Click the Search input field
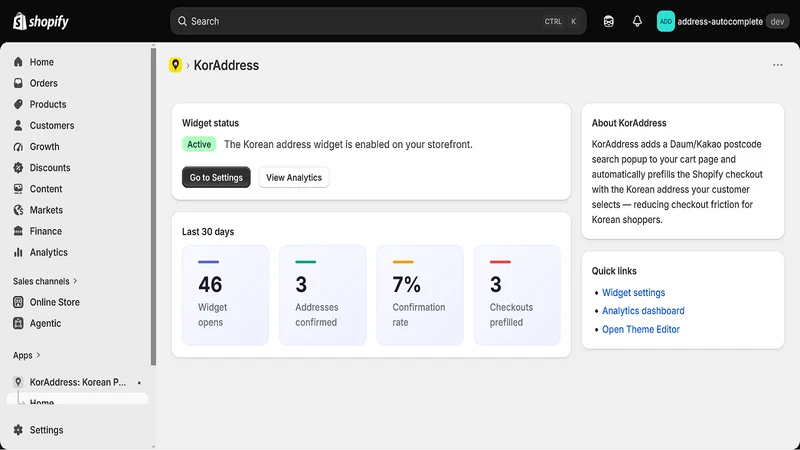The width and height of the screenshot is (800, 450). [378, 21]
